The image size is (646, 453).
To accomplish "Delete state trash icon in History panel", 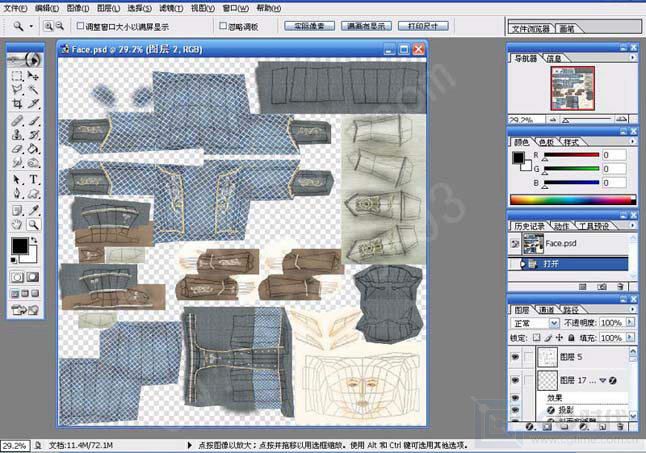I will click(x=620, y=286).
